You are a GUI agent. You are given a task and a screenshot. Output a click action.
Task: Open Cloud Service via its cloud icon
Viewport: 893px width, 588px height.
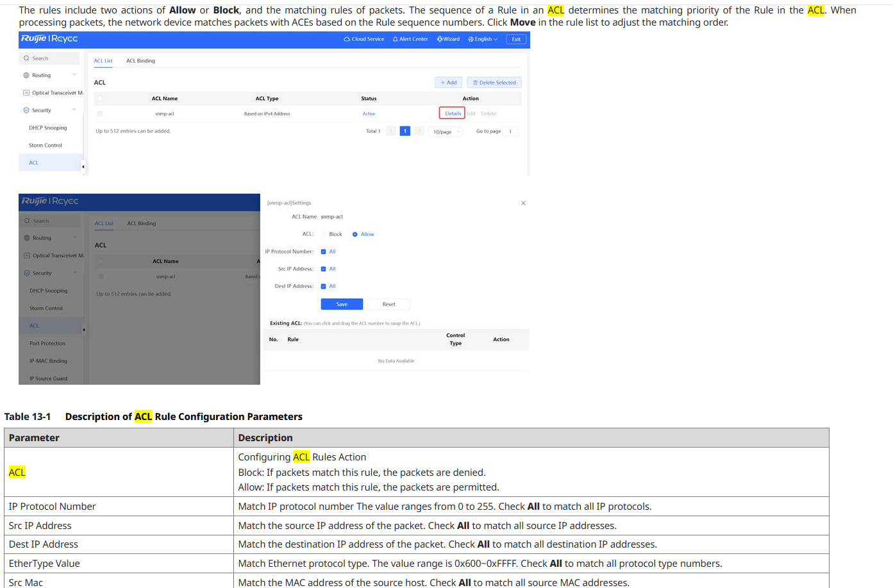pos(347,39)
